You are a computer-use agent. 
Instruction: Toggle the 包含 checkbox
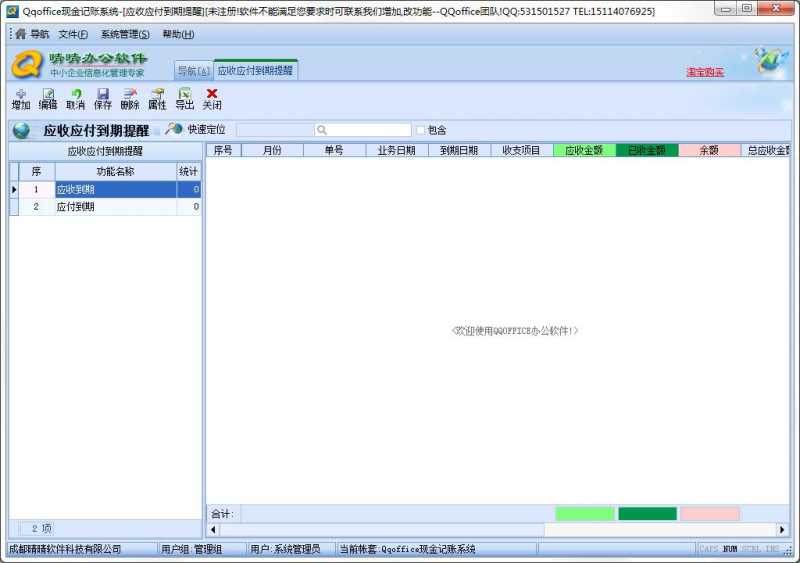click(420, 130)
